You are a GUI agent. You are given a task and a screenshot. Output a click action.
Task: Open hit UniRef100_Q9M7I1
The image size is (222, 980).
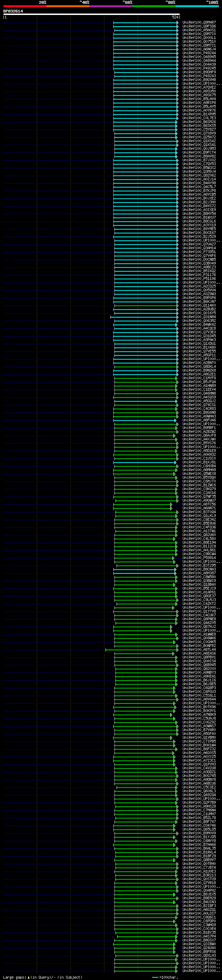coord(199,45)
